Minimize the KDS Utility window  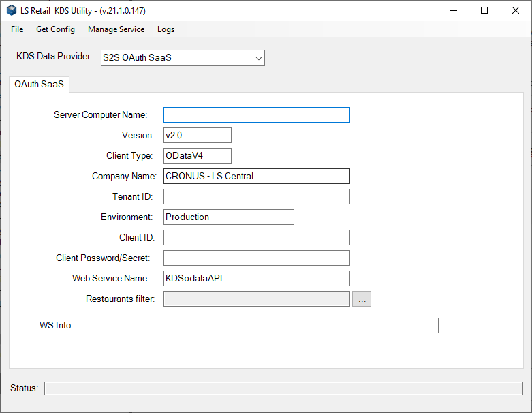[x=453, y=11]
